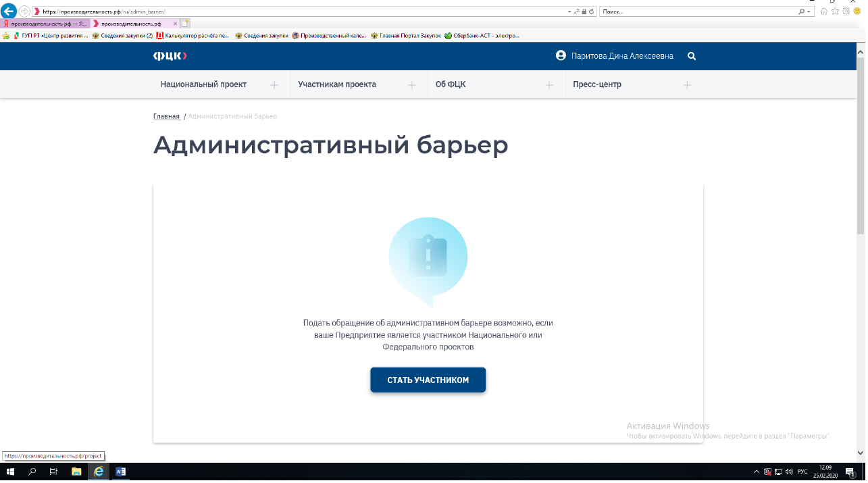Expand the Об ФЦК plus icon
This screenshot has height=483, width=868.
pos(549,85)
